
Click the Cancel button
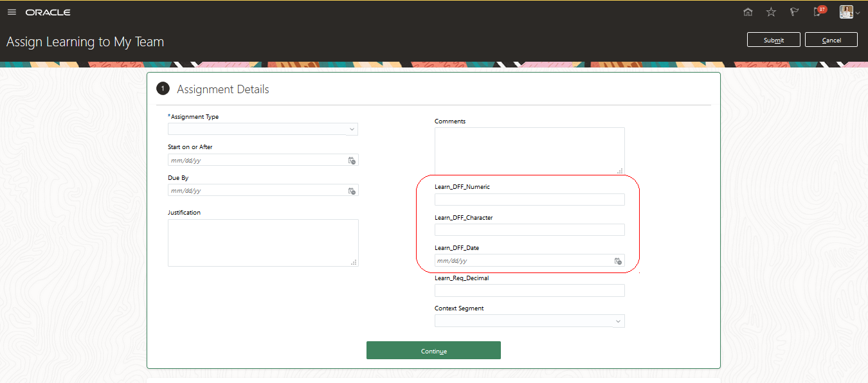tap(831, 40)
